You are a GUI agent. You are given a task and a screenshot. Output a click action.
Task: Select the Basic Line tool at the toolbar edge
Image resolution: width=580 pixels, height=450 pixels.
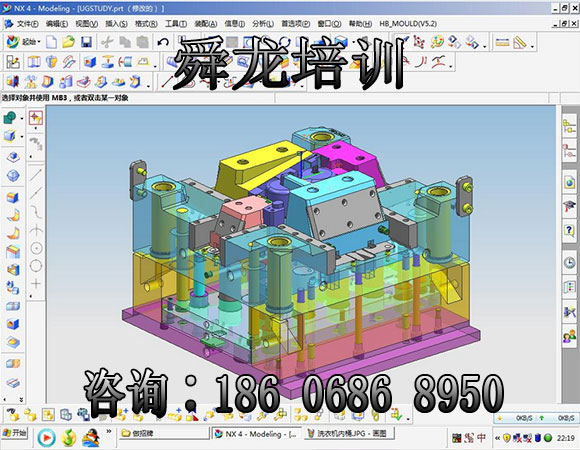[168, 81]
